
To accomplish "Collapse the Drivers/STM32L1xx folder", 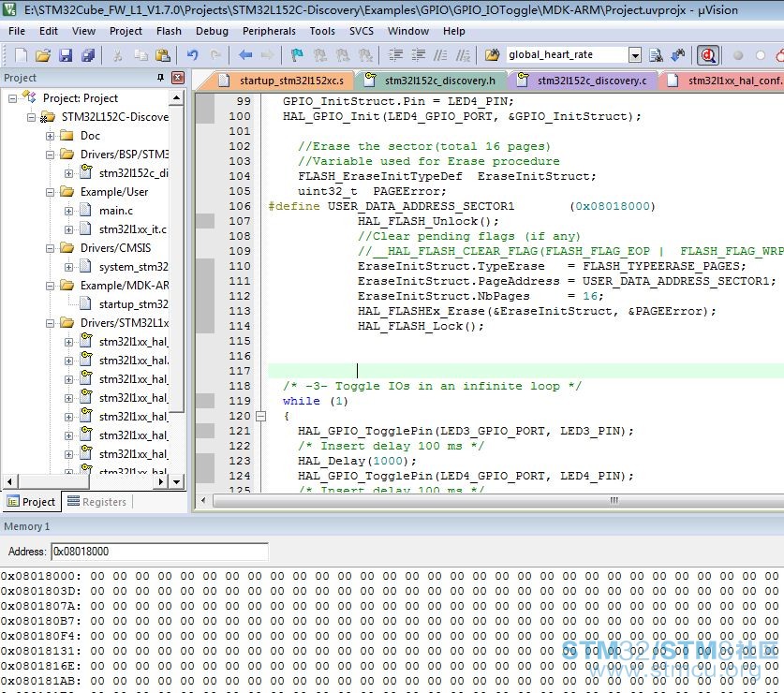I will point(50,323).
